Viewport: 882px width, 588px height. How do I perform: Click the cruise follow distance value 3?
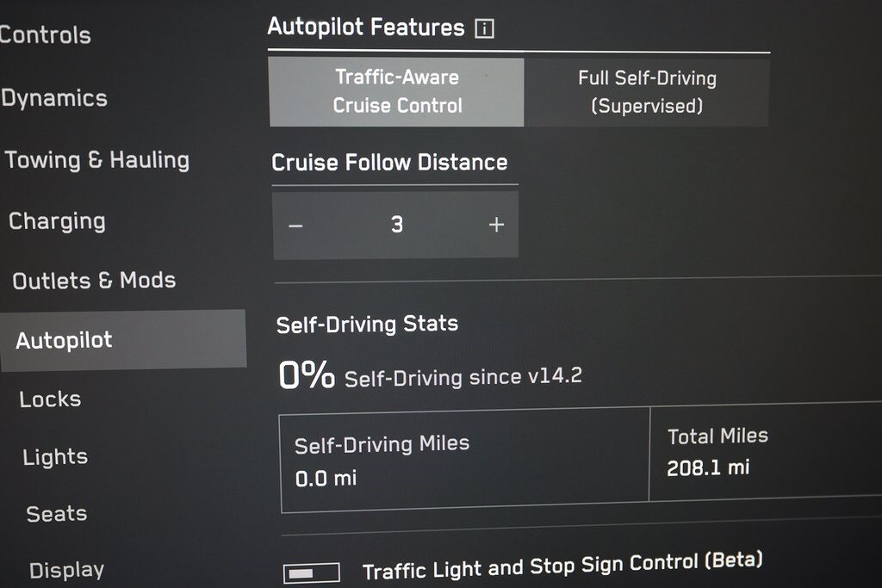pos(396,226)
